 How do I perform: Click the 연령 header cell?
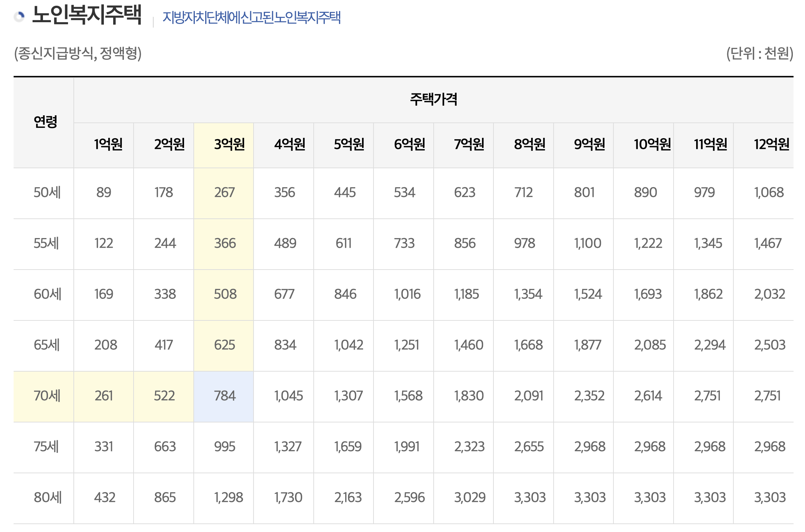[x=45, y=122]
